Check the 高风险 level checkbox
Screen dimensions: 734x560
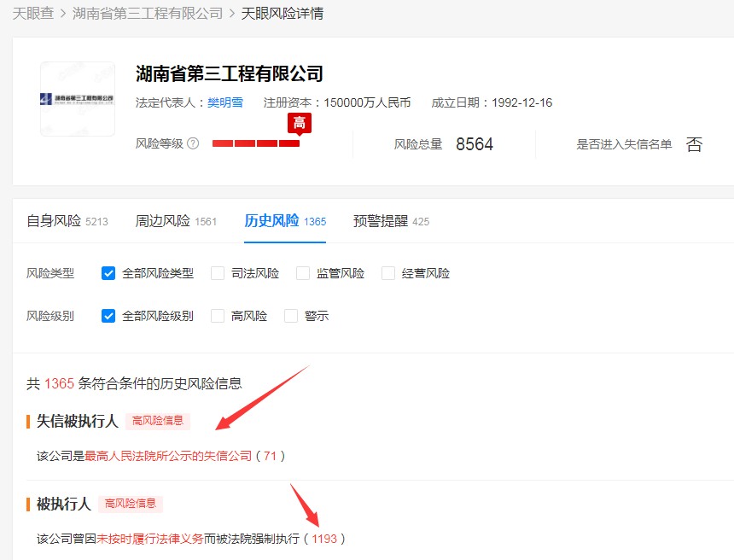[218, 316]
